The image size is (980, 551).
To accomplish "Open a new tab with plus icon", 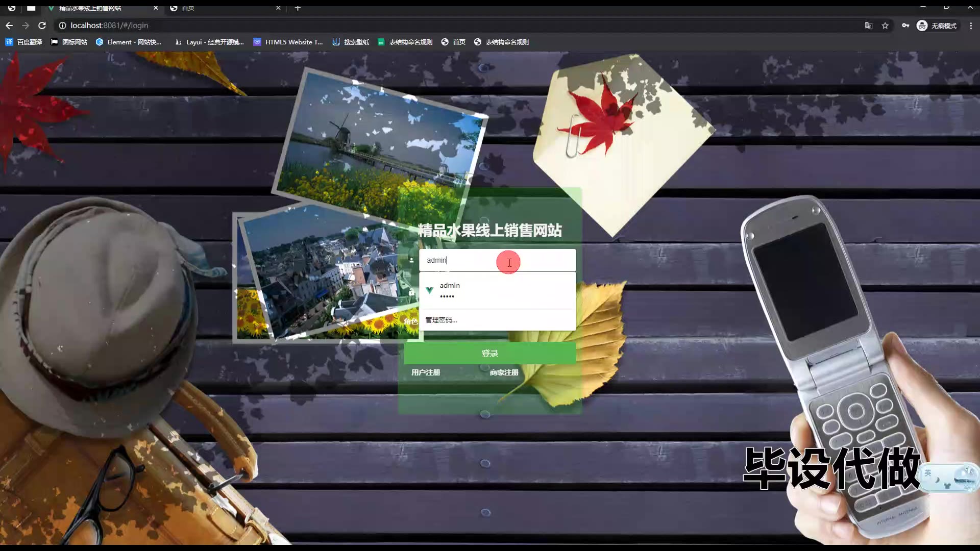I will pyautogui.click(x=298, y=8).
